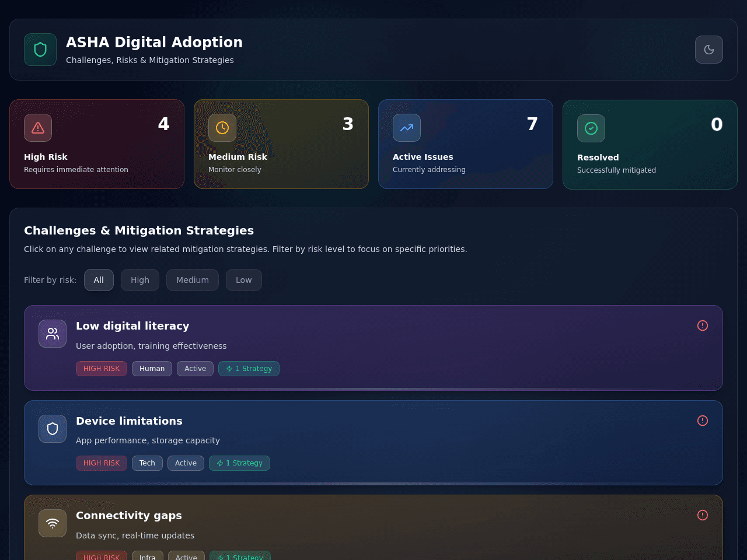Click the Resolved checkmark circle icon
747x560 pixels.
click(591, 128)
